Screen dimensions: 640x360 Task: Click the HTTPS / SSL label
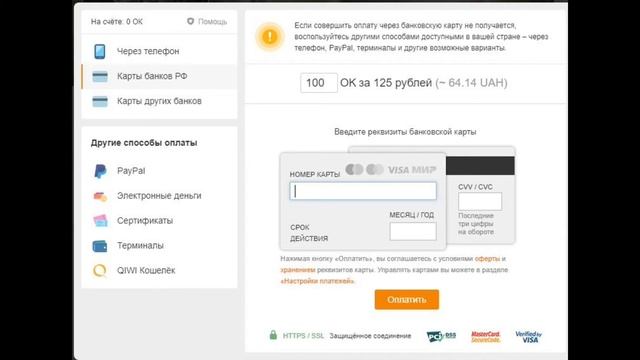pyautogui.click(x=303, y=336)
